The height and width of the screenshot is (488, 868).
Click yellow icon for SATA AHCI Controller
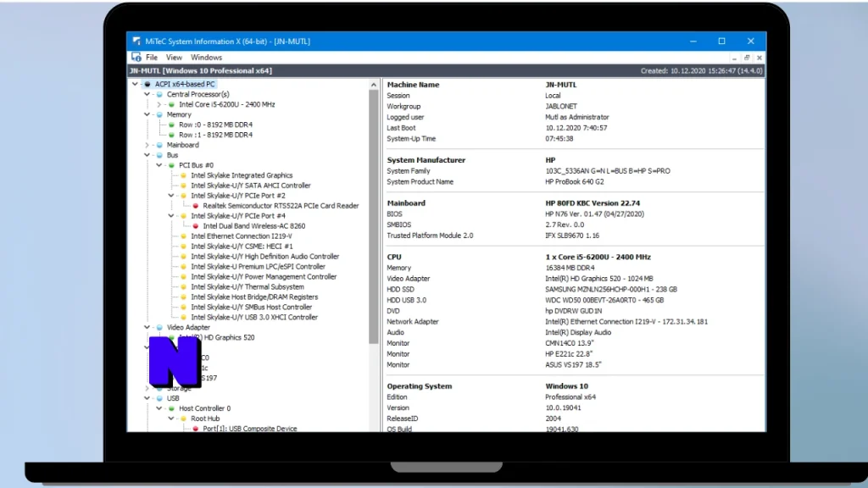click(x=184, y=186)
